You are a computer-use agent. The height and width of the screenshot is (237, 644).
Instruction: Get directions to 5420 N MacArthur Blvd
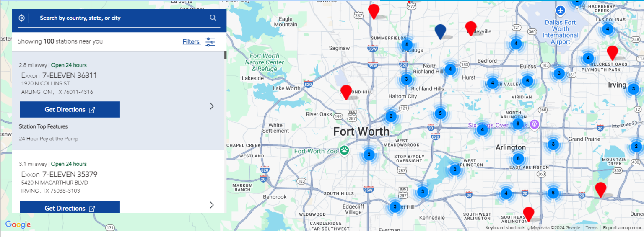[70, 207]
